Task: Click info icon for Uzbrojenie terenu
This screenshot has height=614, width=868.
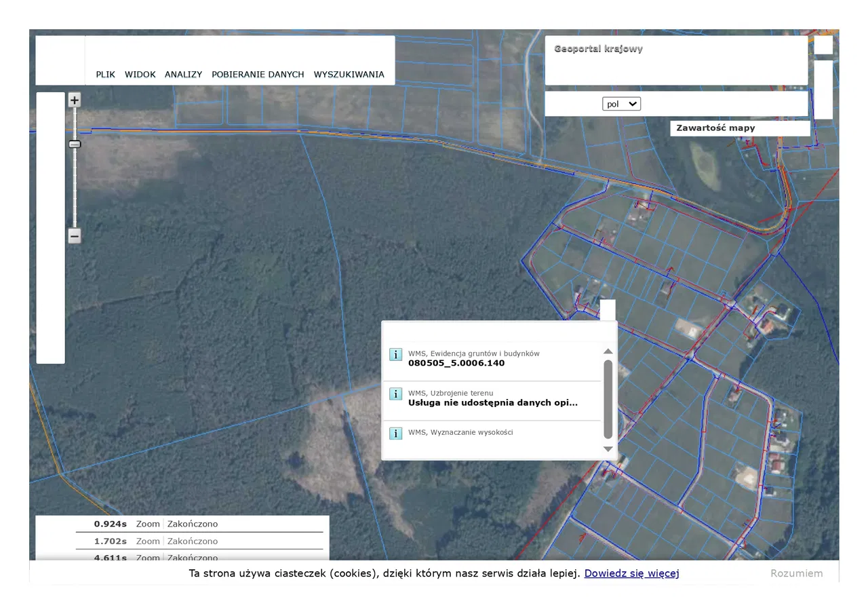Action: [x=395, y=394]
